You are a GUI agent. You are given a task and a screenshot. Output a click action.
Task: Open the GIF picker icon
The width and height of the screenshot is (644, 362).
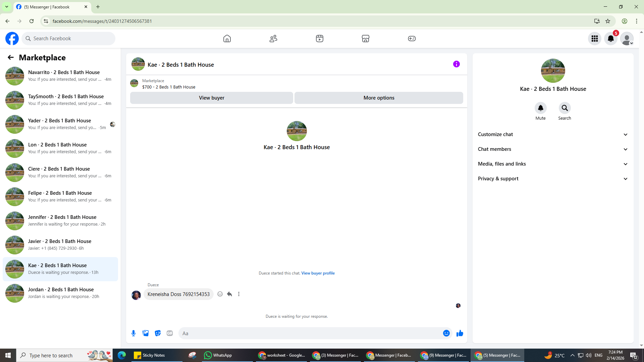pyautogui.click(x=170, y=333)
